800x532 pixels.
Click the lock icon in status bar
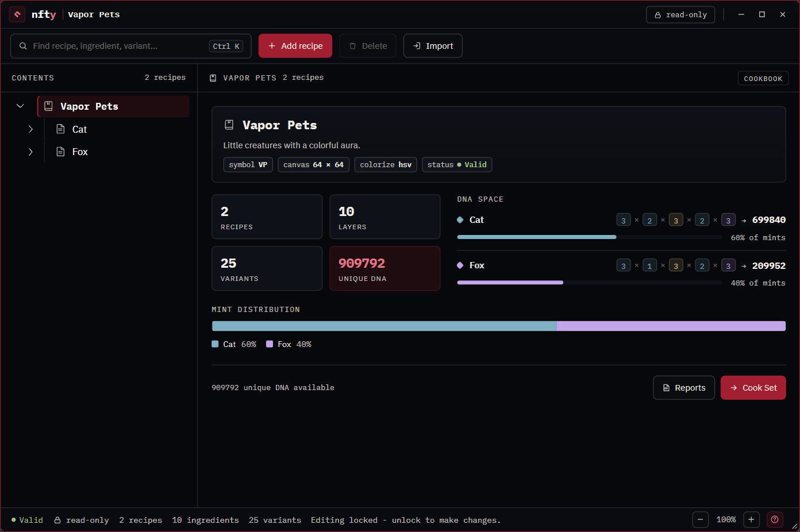tap(57, 521)
